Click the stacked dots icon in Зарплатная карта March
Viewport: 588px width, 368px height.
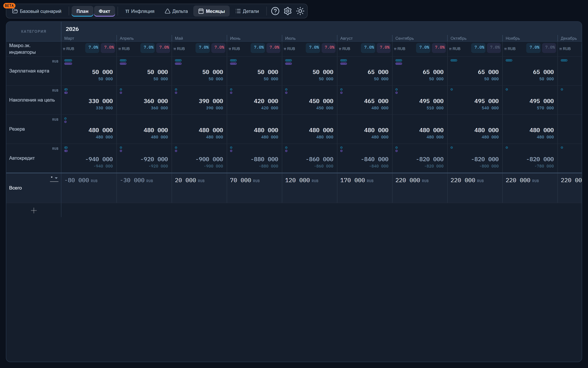(68, 62)
